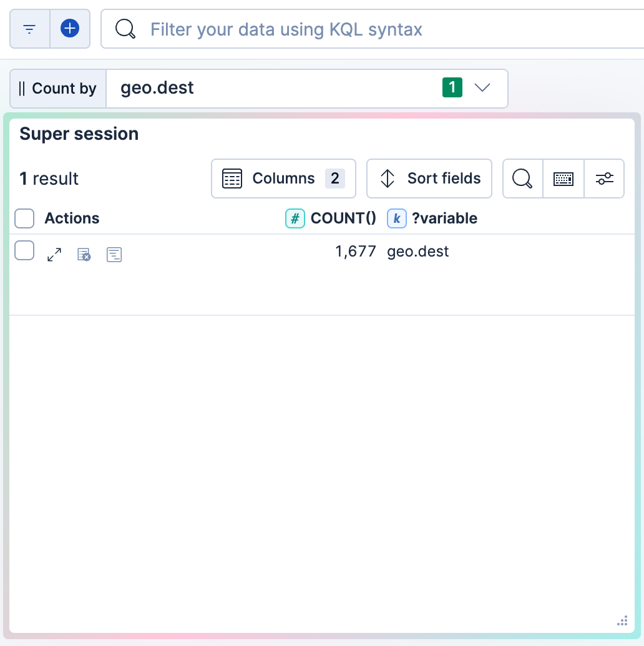Image resolution: width=644 pixels, height=646 pixels.
Task: Click the blue add filter icon
Action: (x=70, y=28)
